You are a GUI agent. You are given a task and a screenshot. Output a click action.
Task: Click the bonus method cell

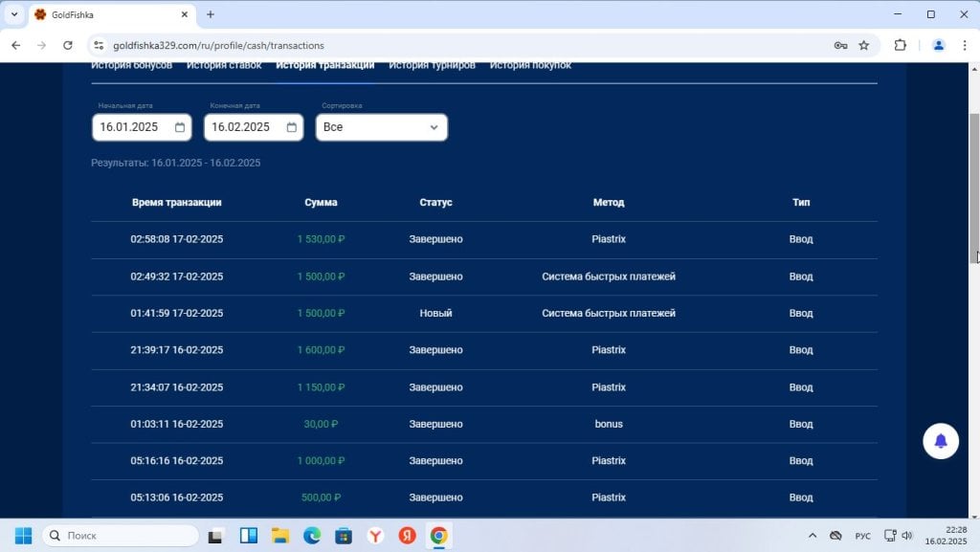tap(609, 424)
